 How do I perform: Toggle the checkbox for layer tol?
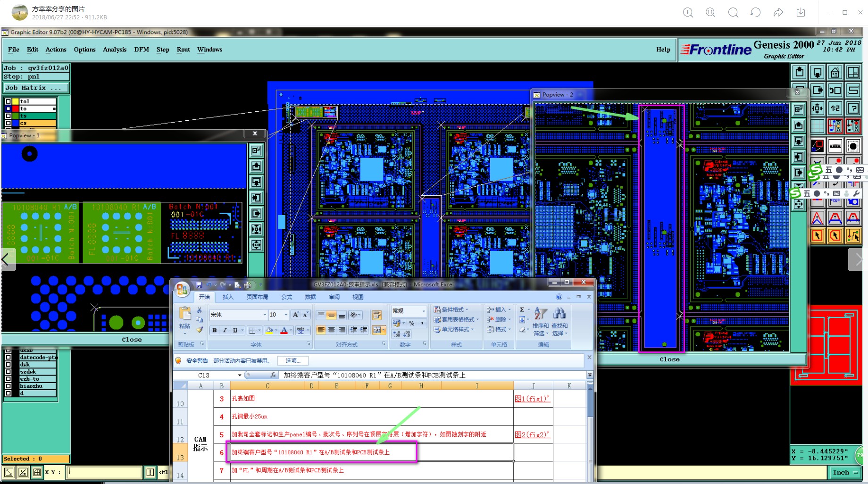tap(8, 101)
